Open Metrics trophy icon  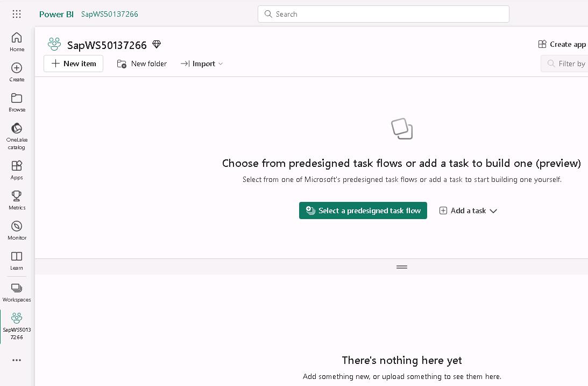(17, 200)
